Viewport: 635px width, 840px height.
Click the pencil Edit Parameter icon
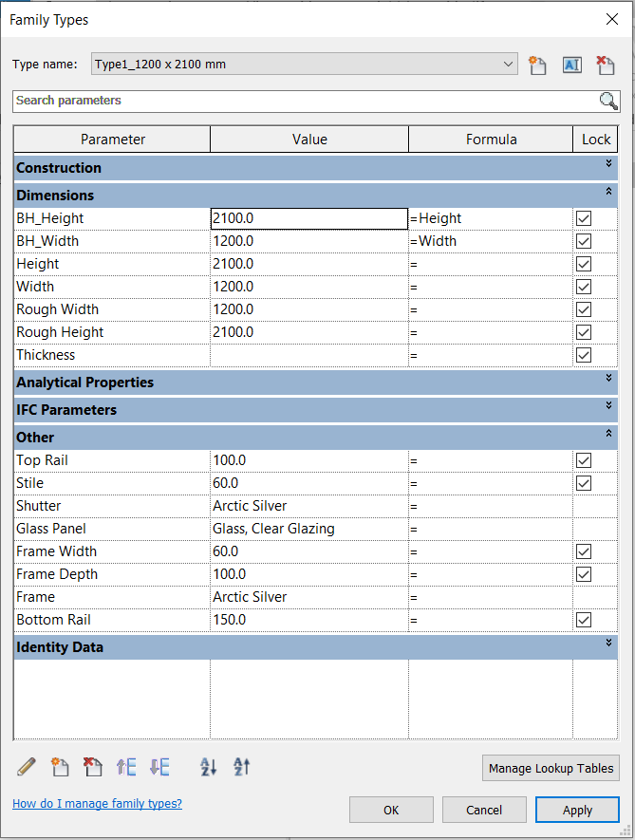pyautogui.click(x=27, y=767)
